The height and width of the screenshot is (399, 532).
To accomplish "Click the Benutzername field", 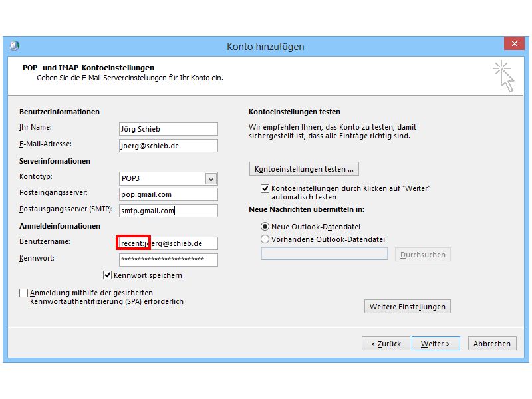I will tap(168, 243).
